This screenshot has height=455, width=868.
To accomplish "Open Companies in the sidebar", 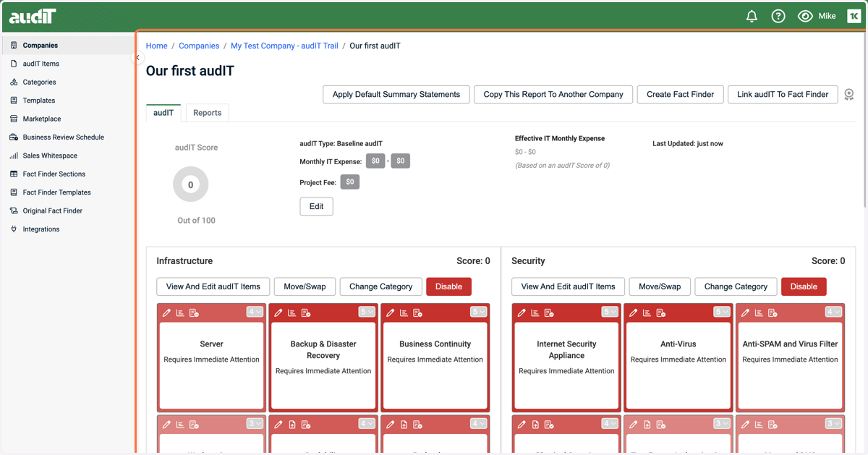I will coord(67,45).
